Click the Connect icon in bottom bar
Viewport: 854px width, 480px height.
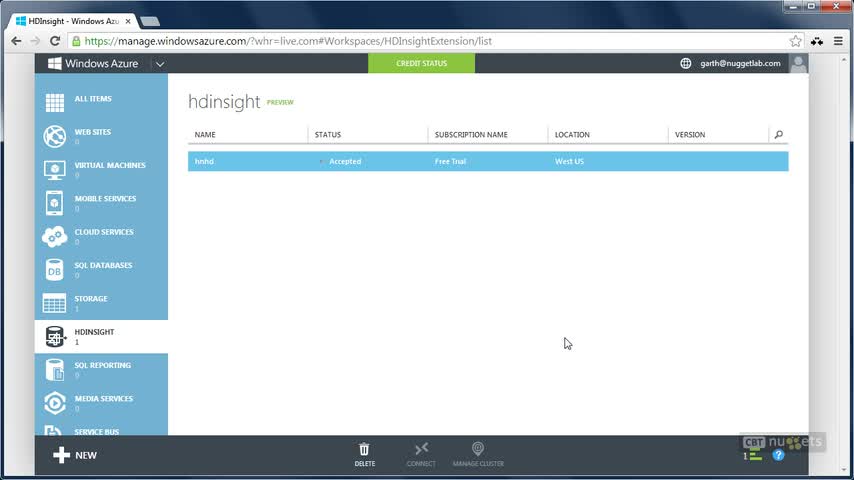coord(421,449)
